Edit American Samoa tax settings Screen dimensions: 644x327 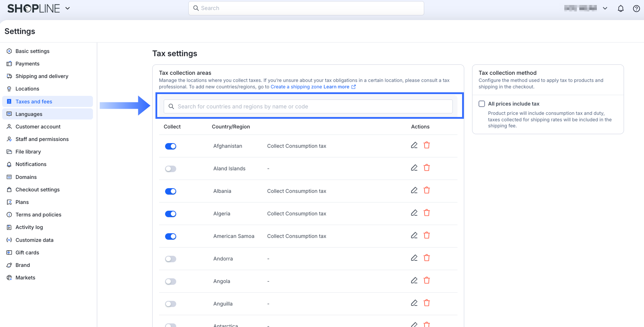pos(414,235)
